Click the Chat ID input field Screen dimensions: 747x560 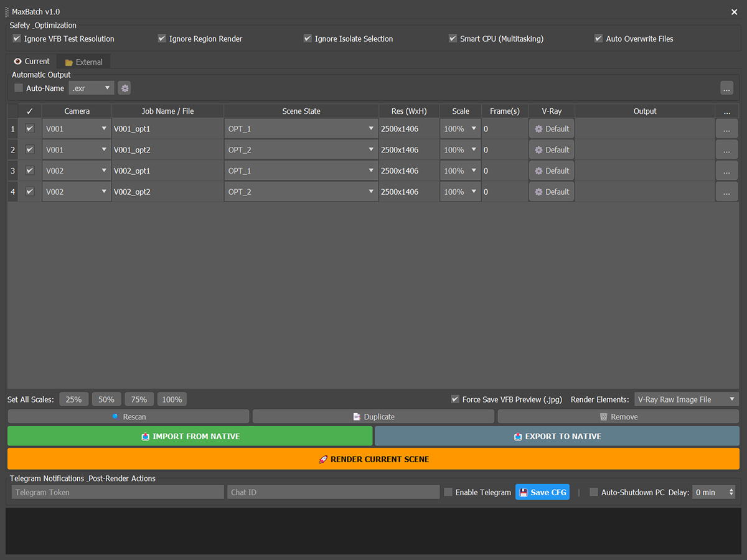[x=334, y=492]
